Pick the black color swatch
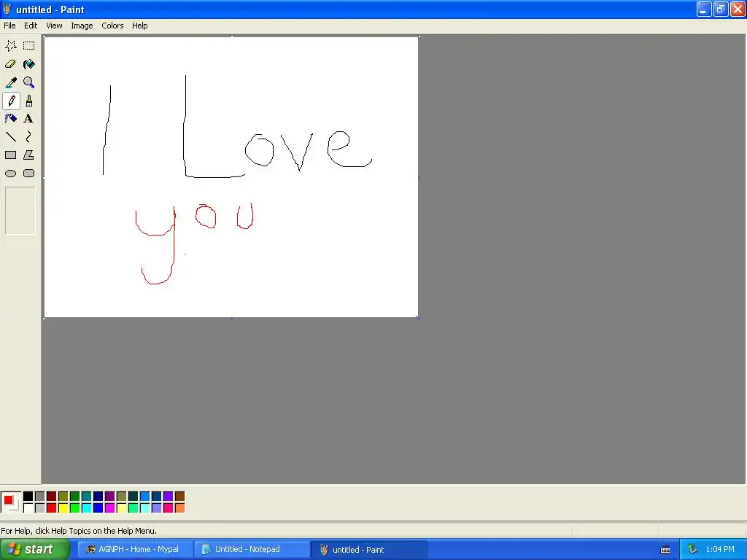 tap(28, 496)
